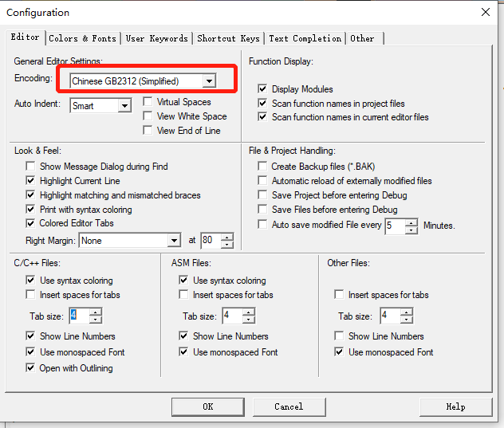504x428 pixels.
Task: Increase the Right Margin column value stepper
Action: click(227, 238)
